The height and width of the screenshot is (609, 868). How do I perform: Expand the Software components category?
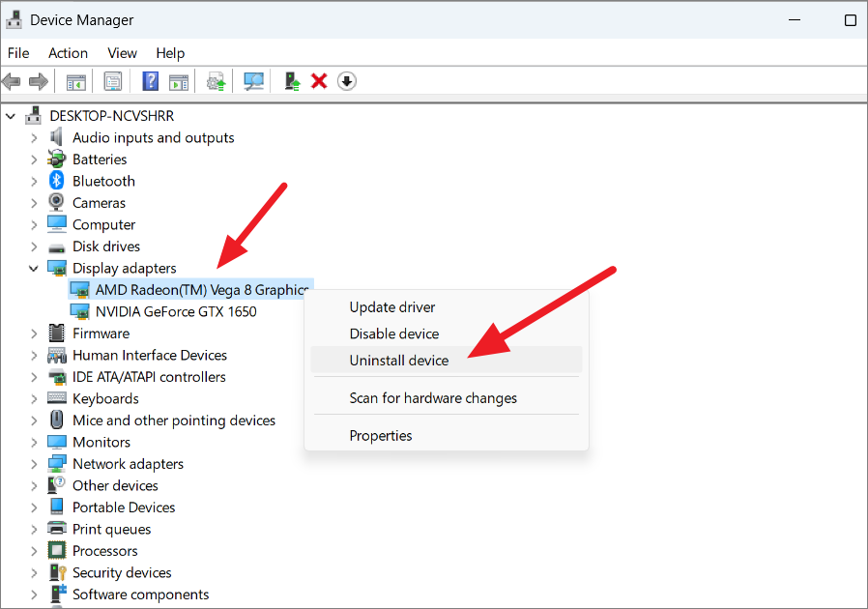pyautogui.click(x=34, y=594)
